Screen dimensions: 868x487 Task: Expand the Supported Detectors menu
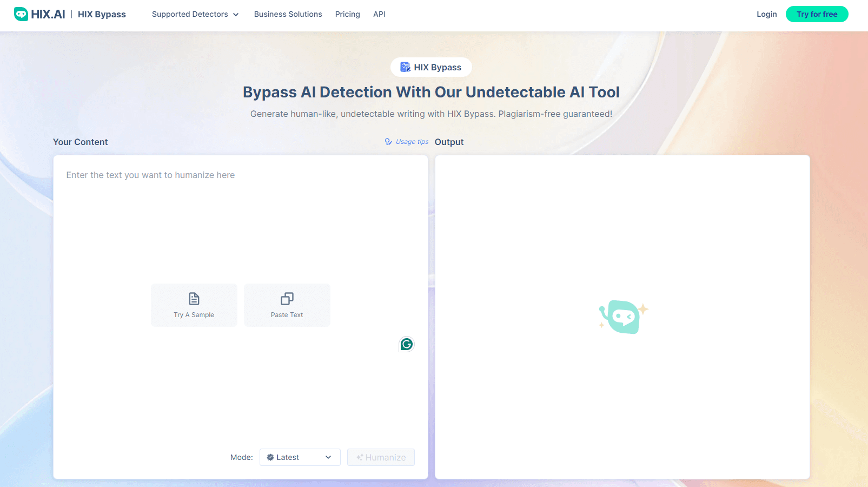click(x=195, y=14)
